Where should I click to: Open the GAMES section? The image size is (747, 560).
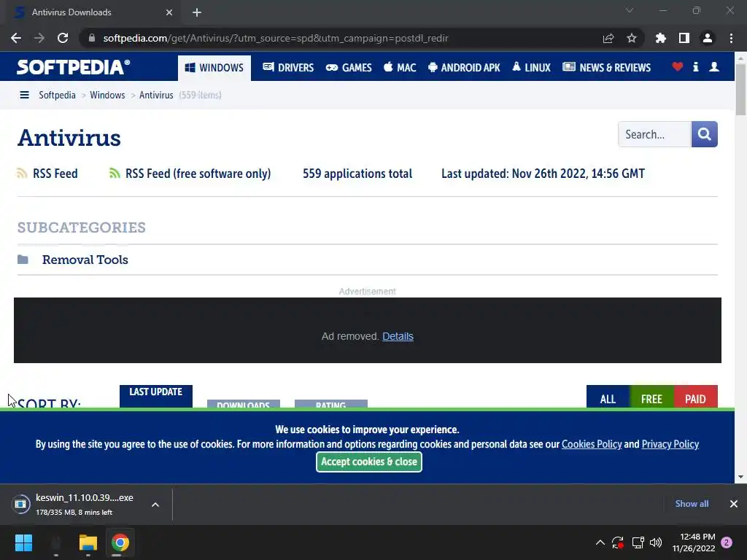click(348, 68)
